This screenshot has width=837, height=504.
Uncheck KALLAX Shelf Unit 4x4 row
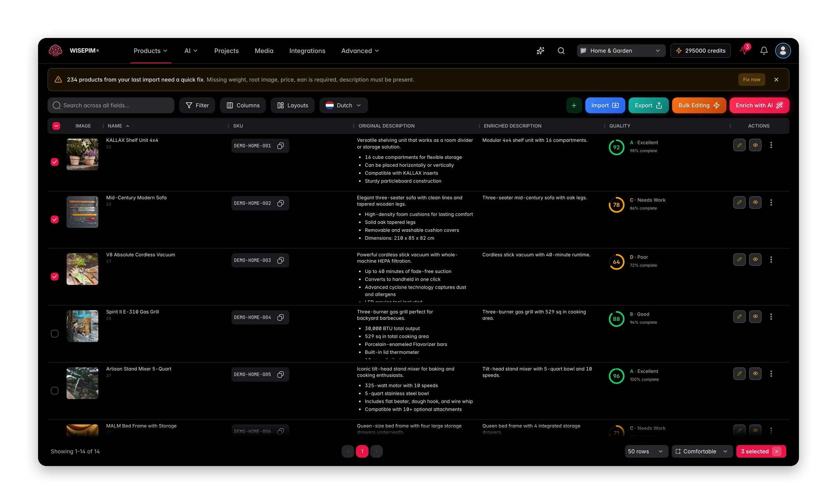coord(55,162)
